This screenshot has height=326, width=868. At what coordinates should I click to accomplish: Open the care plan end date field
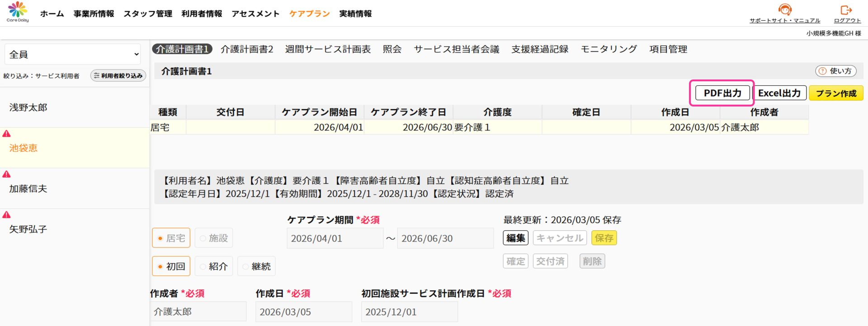pos(445,238)
